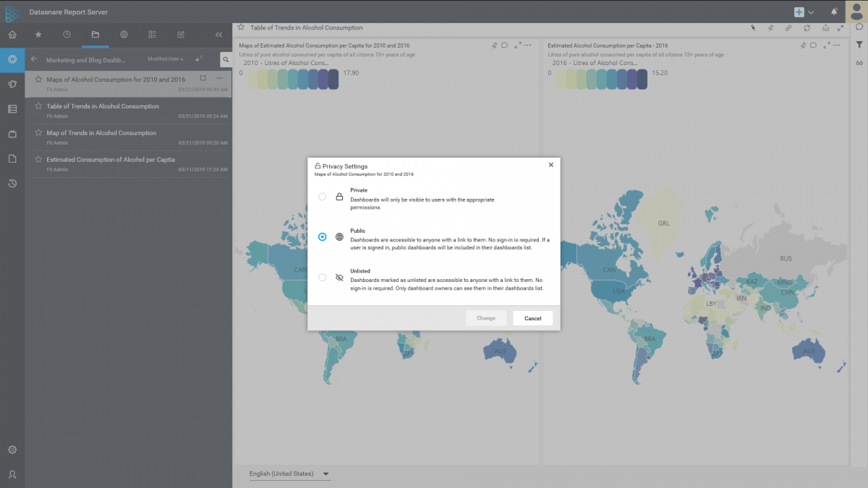Favorite Estimated Consumption of Alcohol item
Screen dimensions: 868x488
click(x=38, y=160)
